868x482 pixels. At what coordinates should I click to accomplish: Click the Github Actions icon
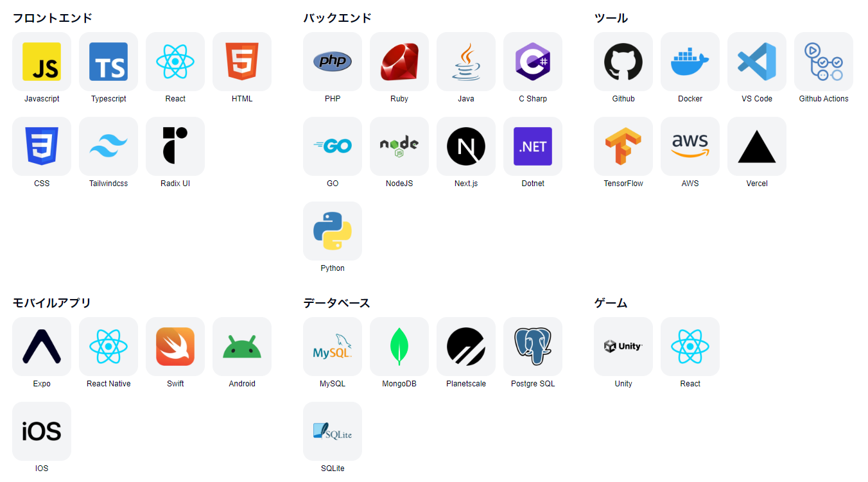click(824, 62)
